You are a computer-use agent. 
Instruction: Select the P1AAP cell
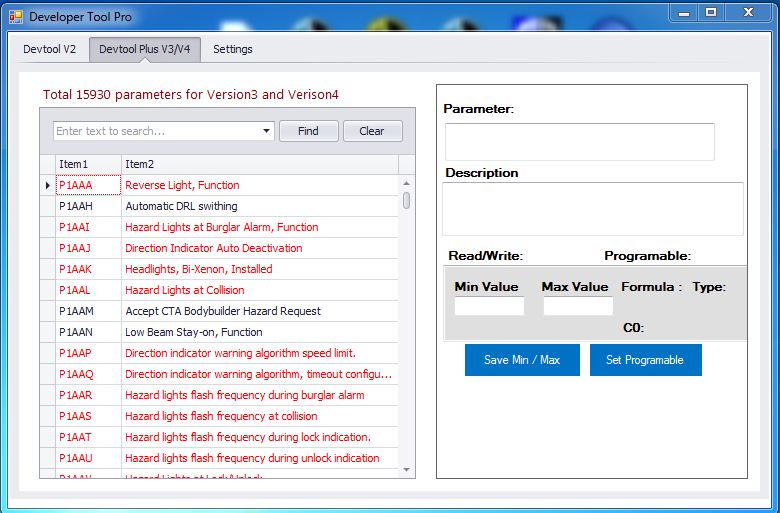(88, 353)
